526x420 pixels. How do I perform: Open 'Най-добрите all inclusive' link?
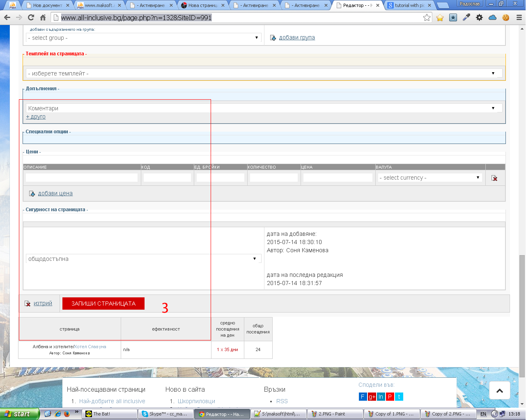pos(112,401)
